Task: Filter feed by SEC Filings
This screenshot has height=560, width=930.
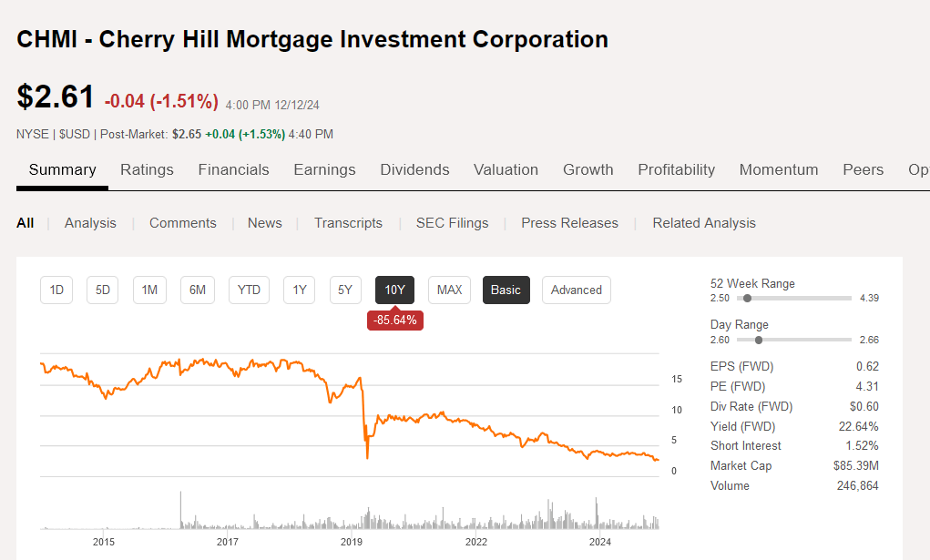Action: pyautogui.click(x=453, y=223)
